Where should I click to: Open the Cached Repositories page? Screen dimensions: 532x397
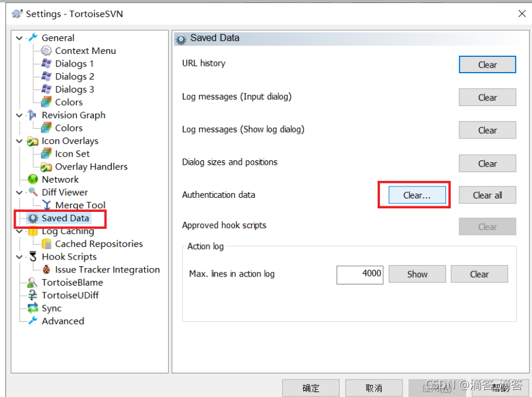click(99, 244)
